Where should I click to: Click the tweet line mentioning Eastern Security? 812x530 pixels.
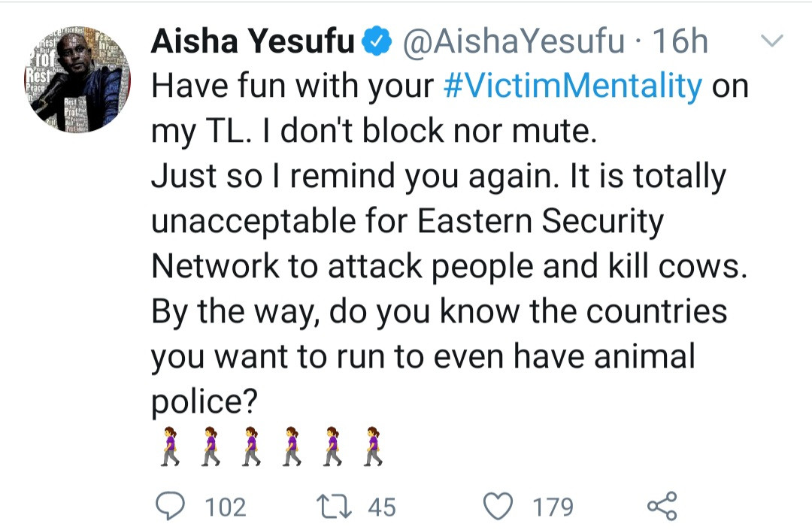pyautogui.click(x=408, y=222)
